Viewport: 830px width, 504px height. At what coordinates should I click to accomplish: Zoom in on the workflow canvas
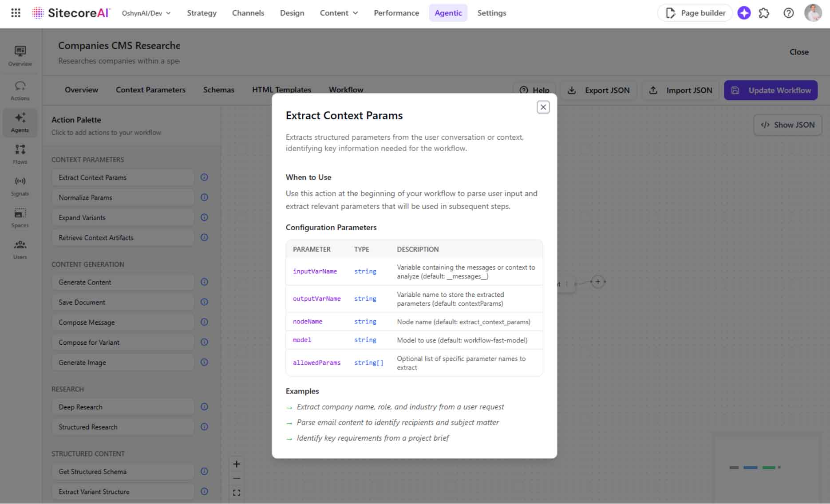click(x=237, y=464)
